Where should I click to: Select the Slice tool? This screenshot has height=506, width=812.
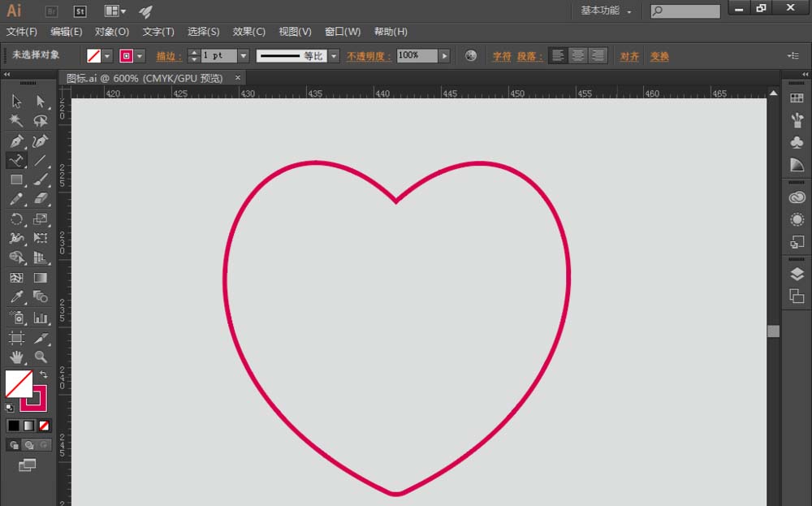41,338
